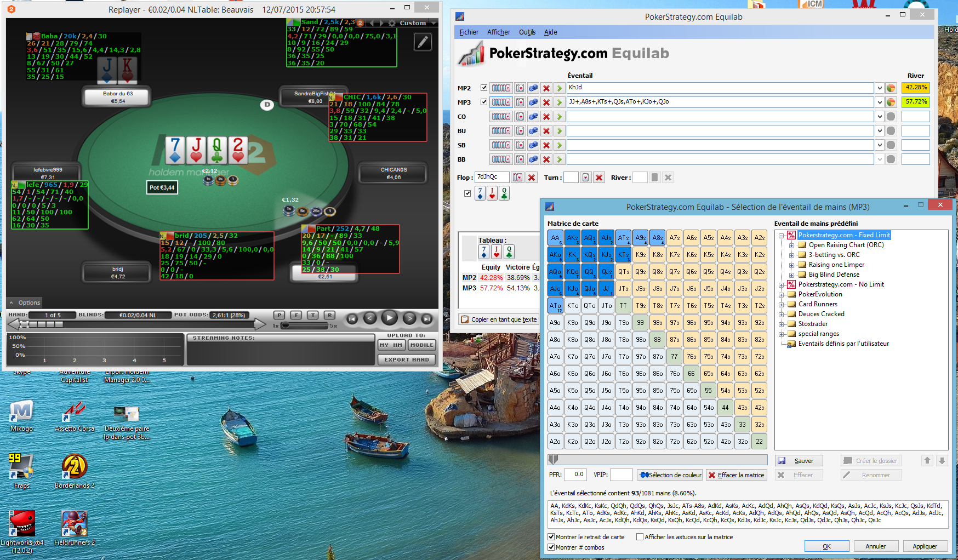
Task: Enable Afficher les astuces sur la matrice
Action: (x=640, y=537)
